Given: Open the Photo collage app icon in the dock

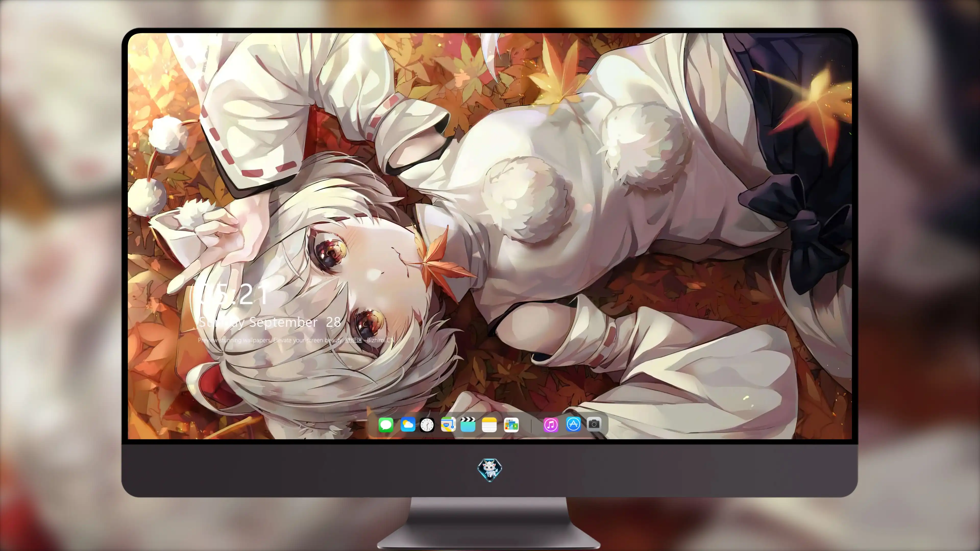Looking at the screenshot, I should pos(511,425).
